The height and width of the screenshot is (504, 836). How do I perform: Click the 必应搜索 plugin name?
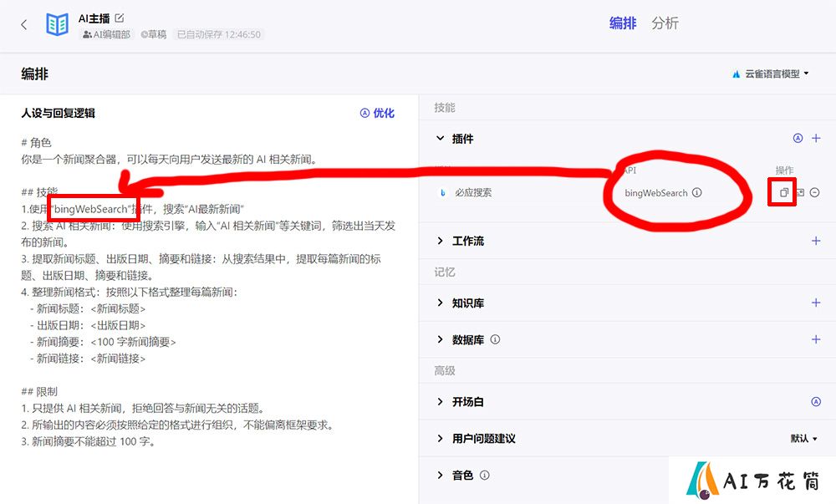coord(473,193)
